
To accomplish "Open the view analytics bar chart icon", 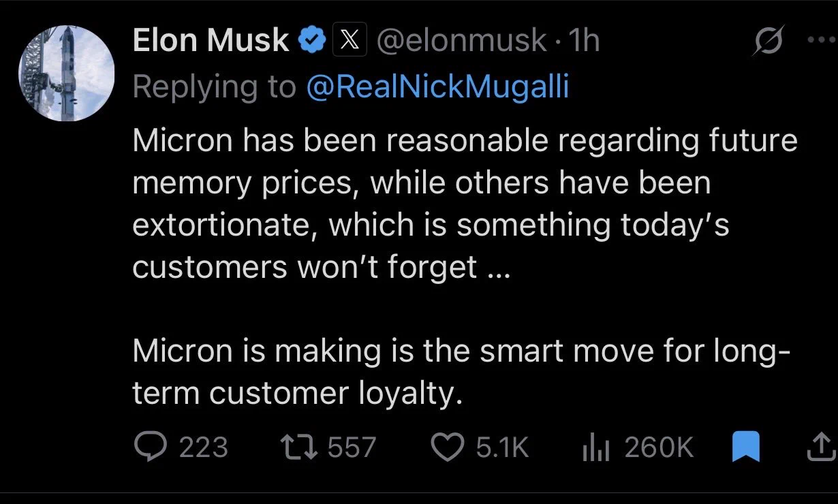I will [x=597, y=448].
